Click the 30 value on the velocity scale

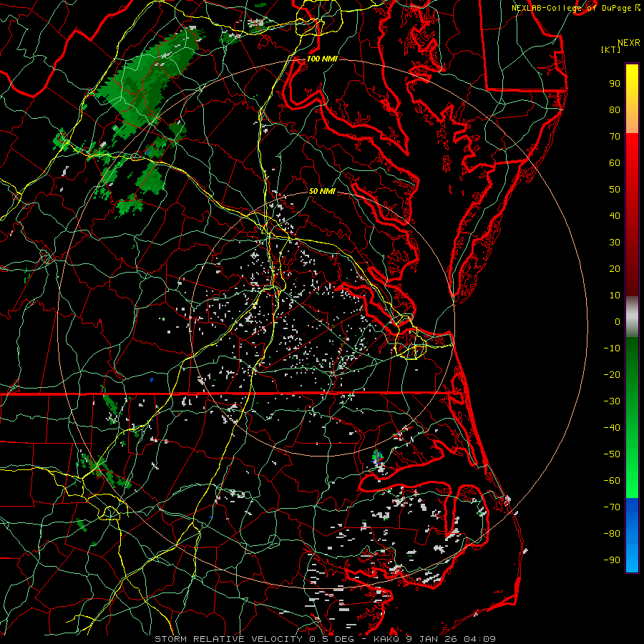[615, 243]
